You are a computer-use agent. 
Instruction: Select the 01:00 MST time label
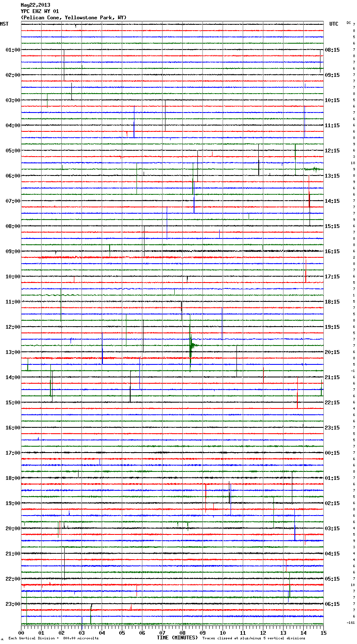[x=13, y=50]
